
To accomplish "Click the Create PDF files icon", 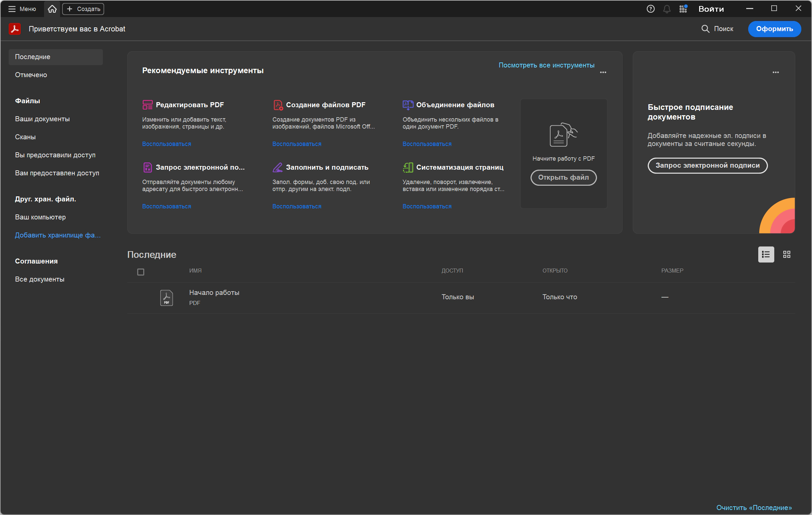I will 277,105.
